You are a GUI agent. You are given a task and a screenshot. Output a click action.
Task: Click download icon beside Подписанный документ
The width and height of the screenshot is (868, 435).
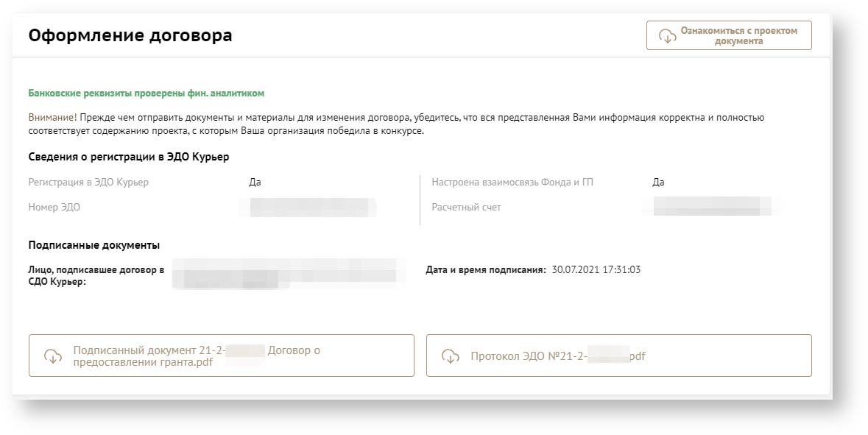point(53,356)
